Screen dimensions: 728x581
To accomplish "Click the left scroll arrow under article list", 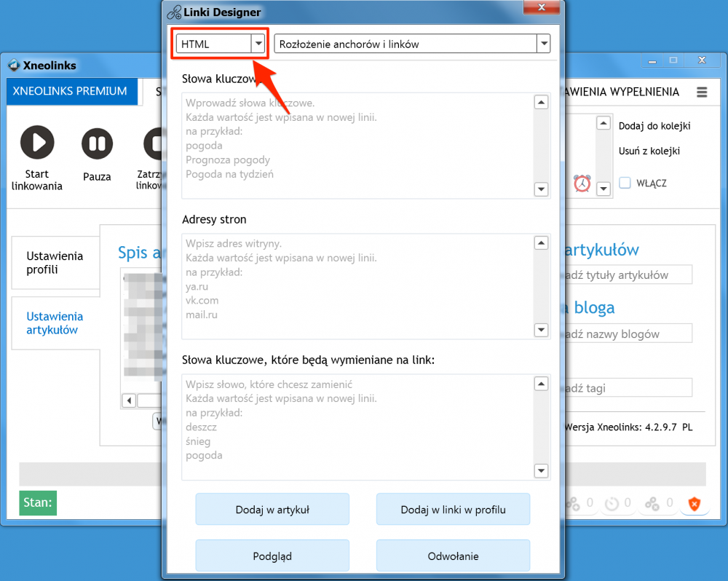I will (129, 400).
